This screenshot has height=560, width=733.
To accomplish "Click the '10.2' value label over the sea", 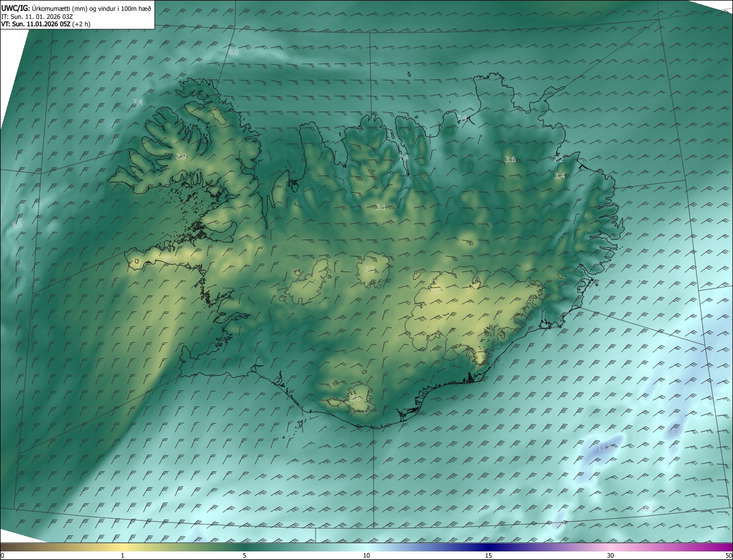I will pos(648,508).
